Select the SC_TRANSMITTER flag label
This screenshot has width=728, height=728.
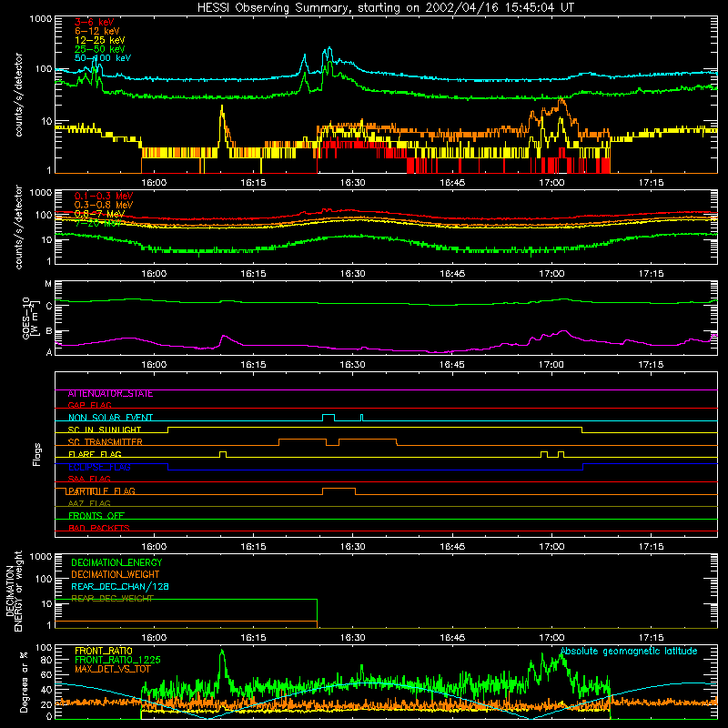click(105, 442)
